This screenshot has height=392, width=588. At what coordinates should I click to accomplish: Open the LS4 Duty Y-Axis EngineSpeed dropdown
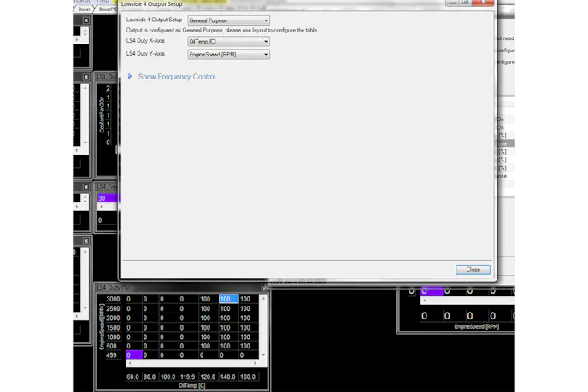click(228, 55)
